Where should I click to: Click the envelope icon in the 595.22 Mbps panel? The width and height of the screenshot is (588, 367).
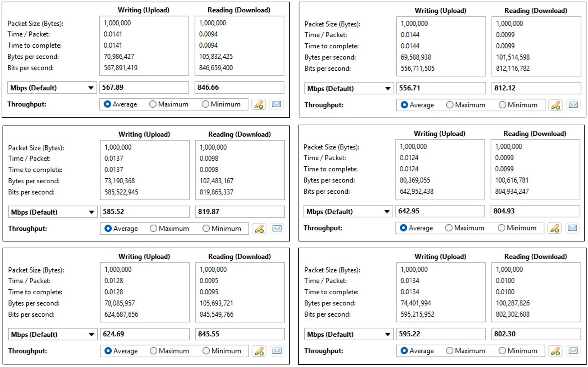(x=573, y=351)
